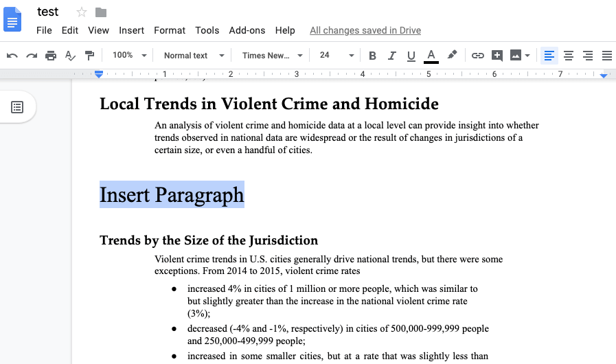616x364 pixels.
Task: Click the undo arrow icon
Action: coord(12,56)
